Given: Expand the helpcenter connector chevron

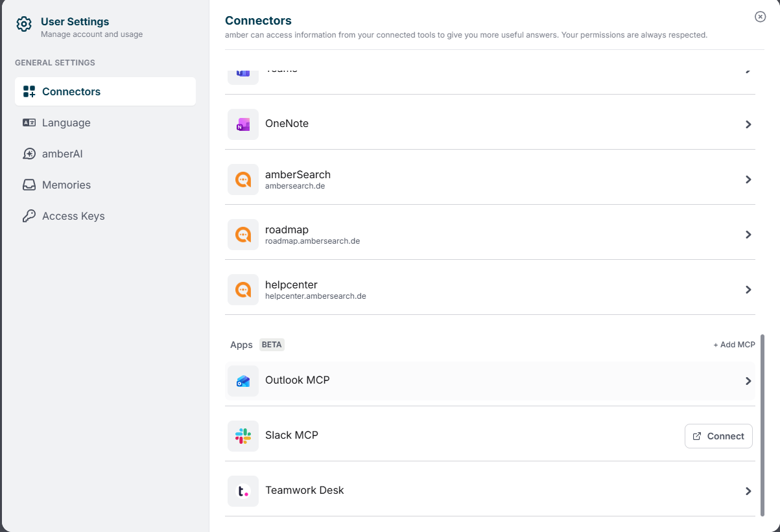Looking at the screenshot, I should pyautogui.click(x=748, y=290).
